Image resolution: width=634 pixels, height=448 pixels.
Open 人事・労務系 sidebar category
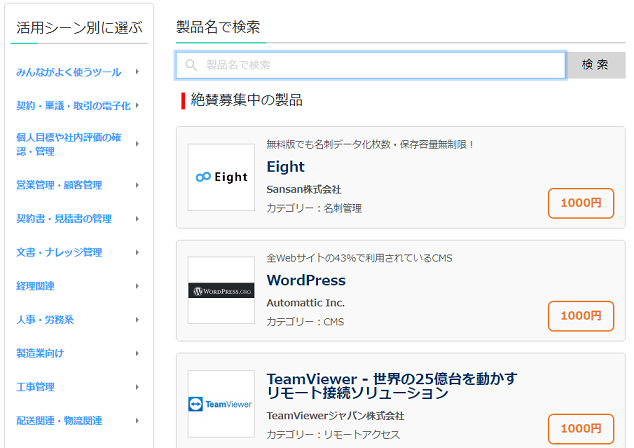tap(45, 320)
